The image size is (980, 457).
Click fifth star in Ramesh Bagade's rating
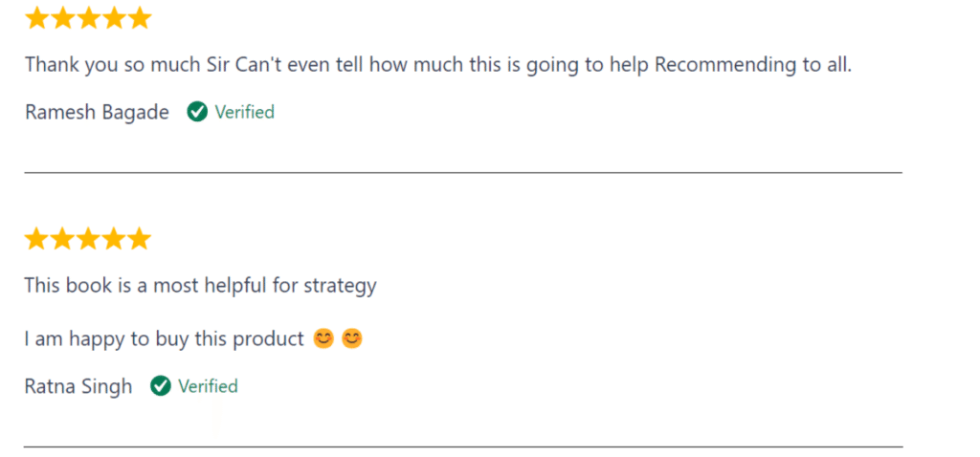(x=140, y=18)
